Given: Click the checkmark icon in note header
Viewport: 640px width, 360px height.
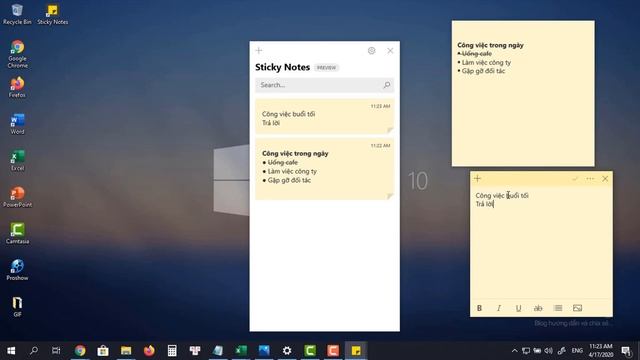Looking at the screenshot, I should [x=575, y=179].
